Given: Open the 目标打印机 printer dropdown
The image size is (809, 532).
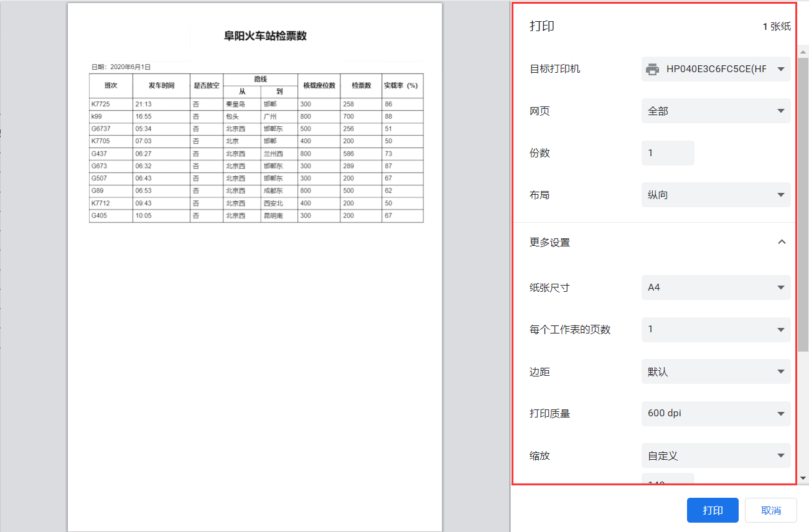Looking at the screenshot, I should coord(716,69).
